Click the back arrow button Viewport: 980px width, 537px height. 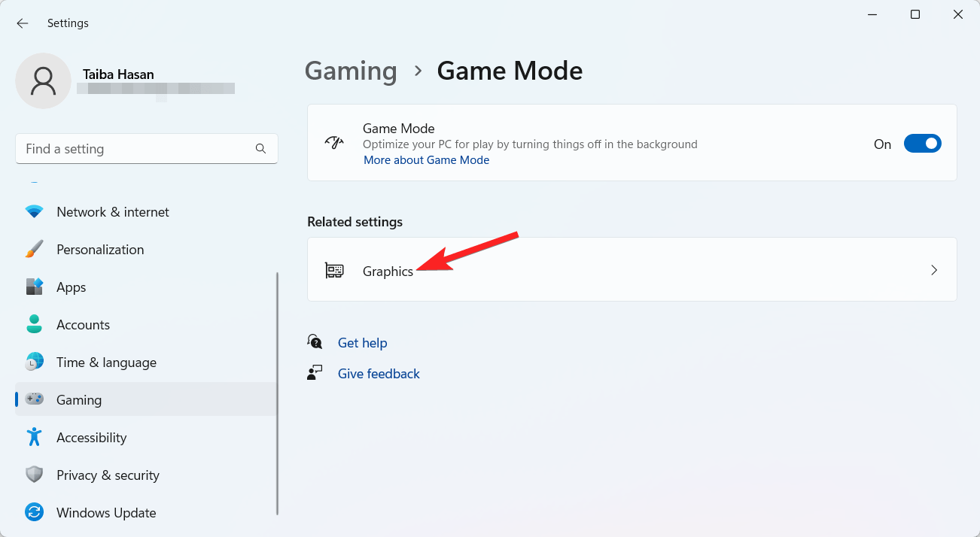click(22, 23)
